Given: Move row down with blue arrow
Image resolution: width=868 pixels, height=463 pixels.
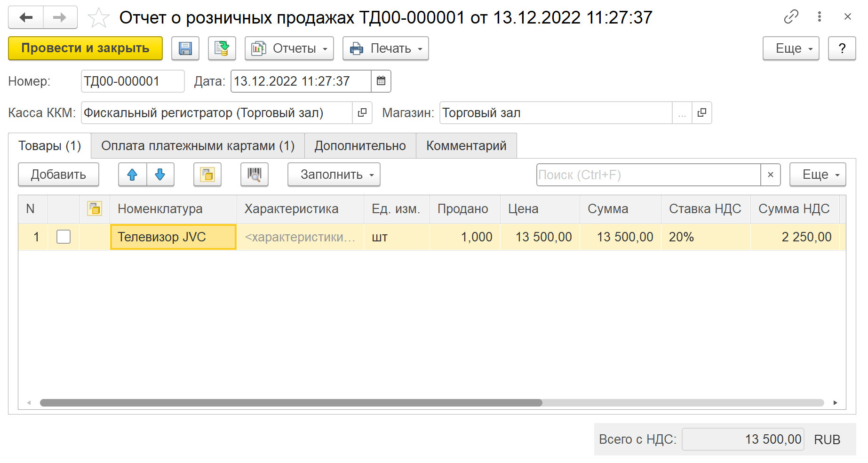Looking at the screenshot, I should 160,175.
